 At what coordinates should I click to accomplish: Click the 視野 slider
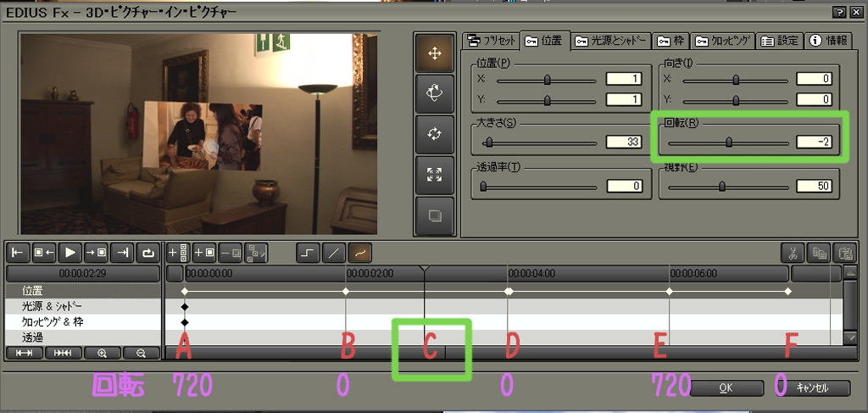[728, 187]
